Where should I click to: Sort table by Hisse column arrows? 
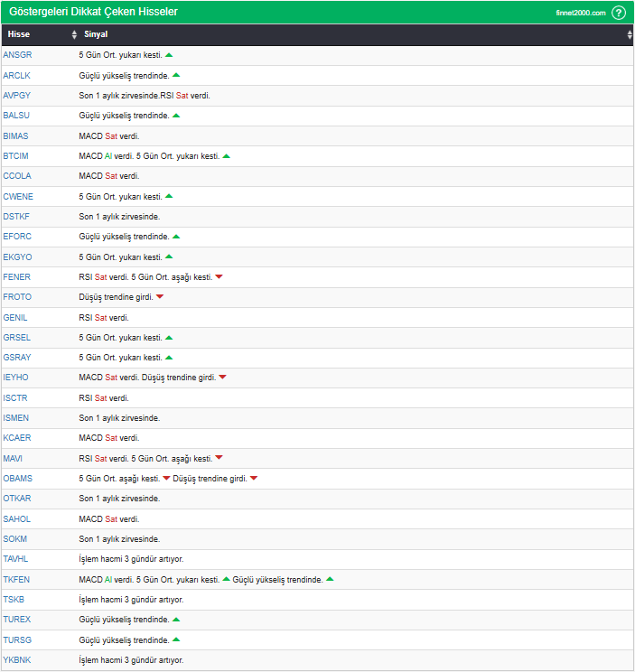coord(74,34)
